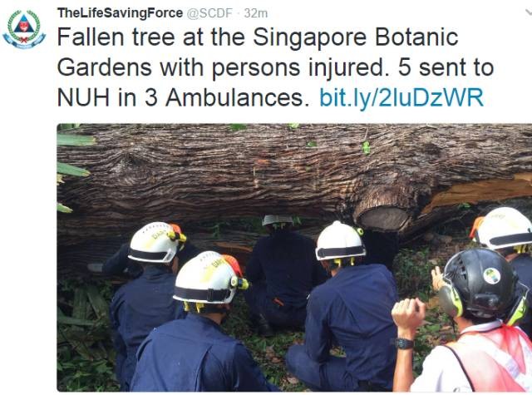Follow the bit.ly/2luDzWR link
The width and height of the screenshot is (532, 395).
[401, 97]
